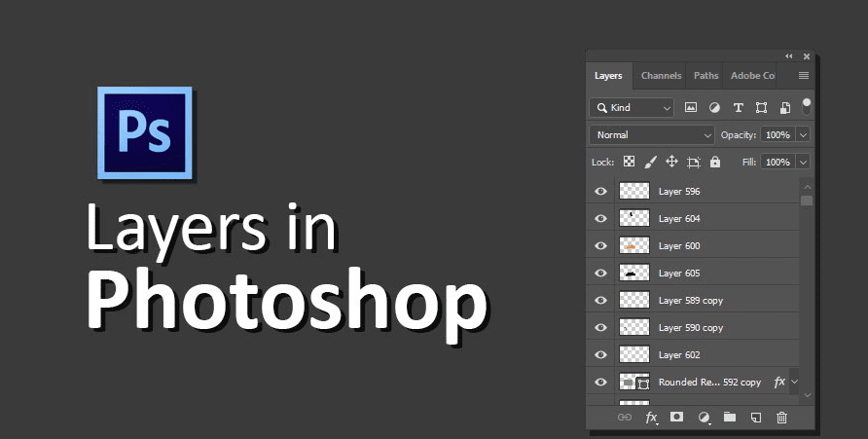Click the layers scrollbar thumb
Viewport: 868px width, 439px height.
(x=807, y=201)
